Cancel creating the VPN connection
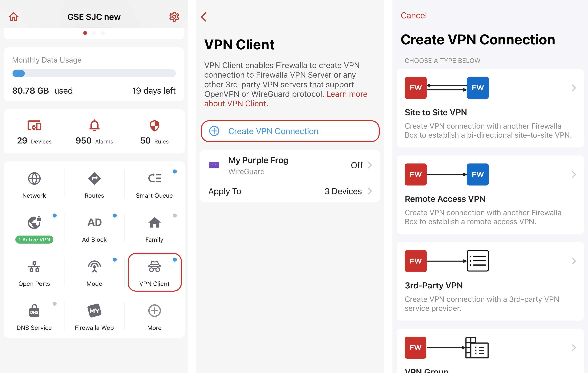Viewport: 588px width, 373px height. point(414,15)
